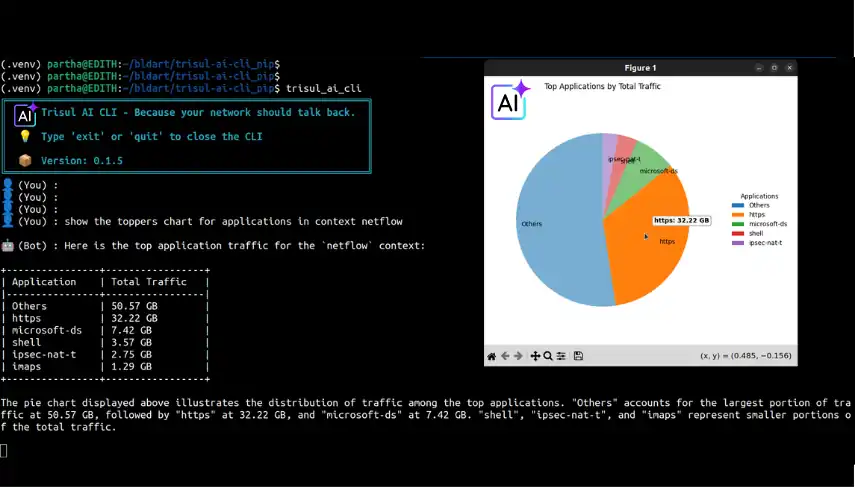This screenshot has height=487, width=855.
Task: Select the Zoom magnifier tool
Action: (548, 356)
